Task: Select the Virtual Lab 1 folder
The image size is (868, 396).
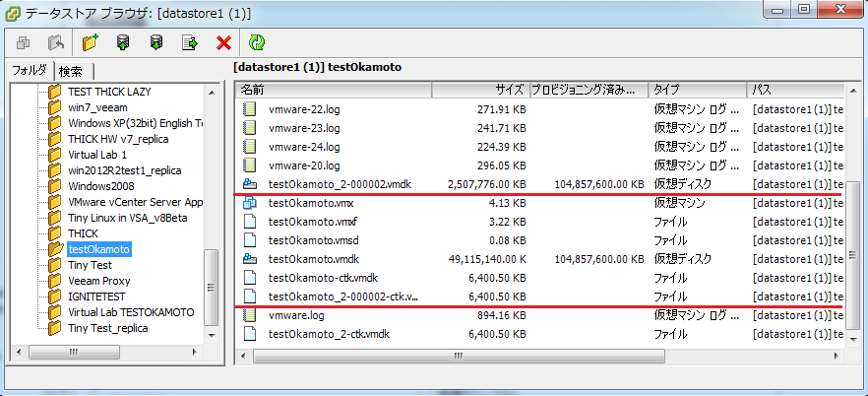Action: 97,155
